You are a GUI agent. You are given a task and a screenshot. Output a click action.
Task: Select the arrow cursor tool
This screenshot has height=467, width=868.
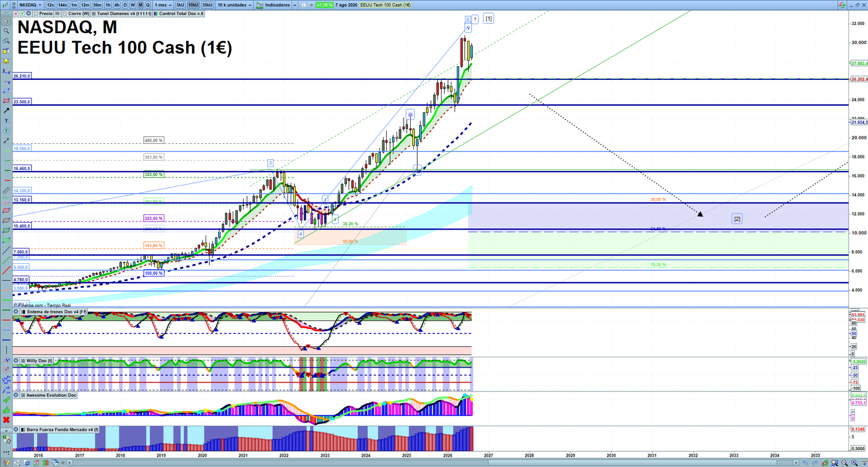click(x=6, y=21)
